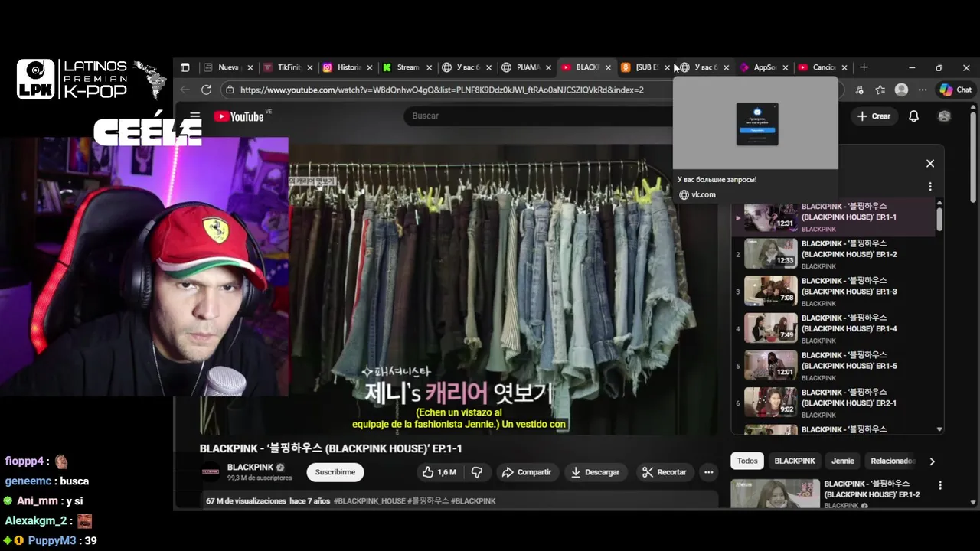Play playlist item EP.1-5

tap(833, 366)
